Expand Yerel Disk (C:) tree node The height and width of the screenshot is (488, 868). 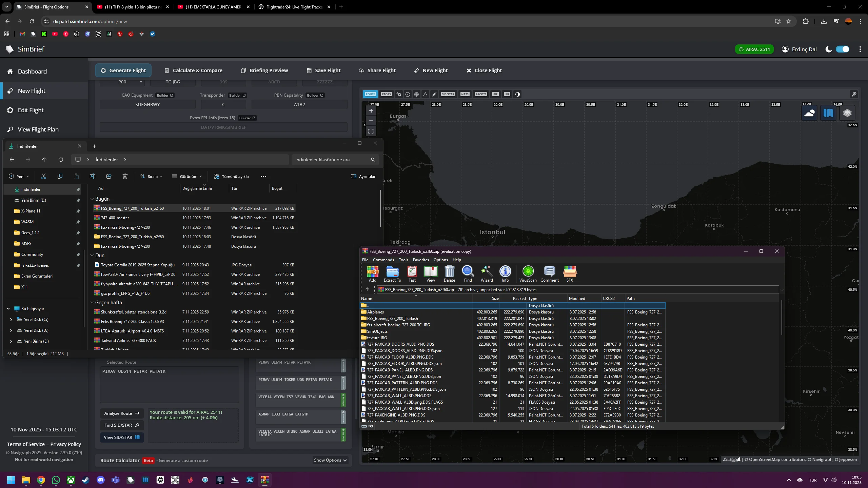pos(11,320)
